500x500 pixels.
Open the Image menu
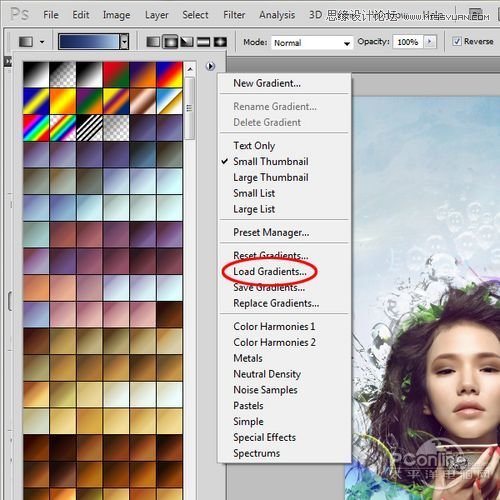(x=116, y=15)
